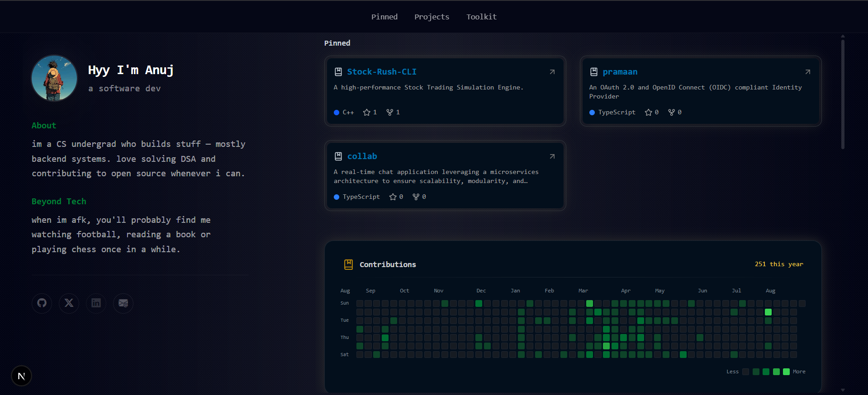
Task: Click the fork icon on collab card
Action: tap(416, 197)
